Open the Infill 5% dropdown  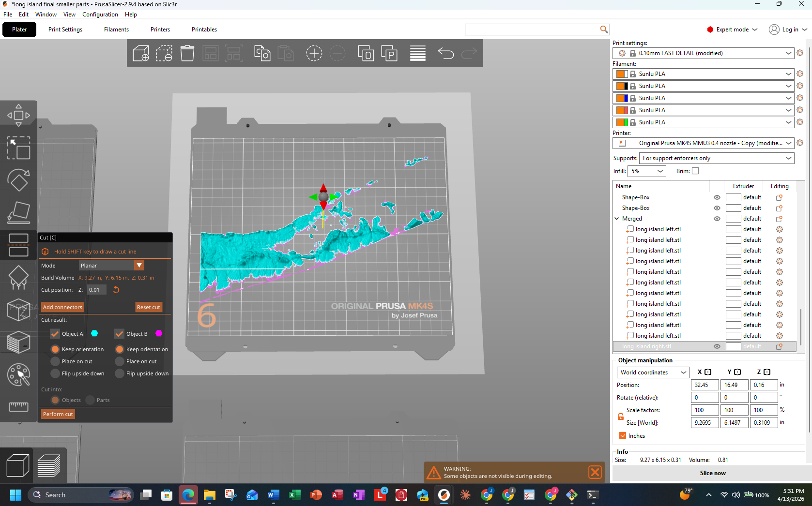coord(647,171)
